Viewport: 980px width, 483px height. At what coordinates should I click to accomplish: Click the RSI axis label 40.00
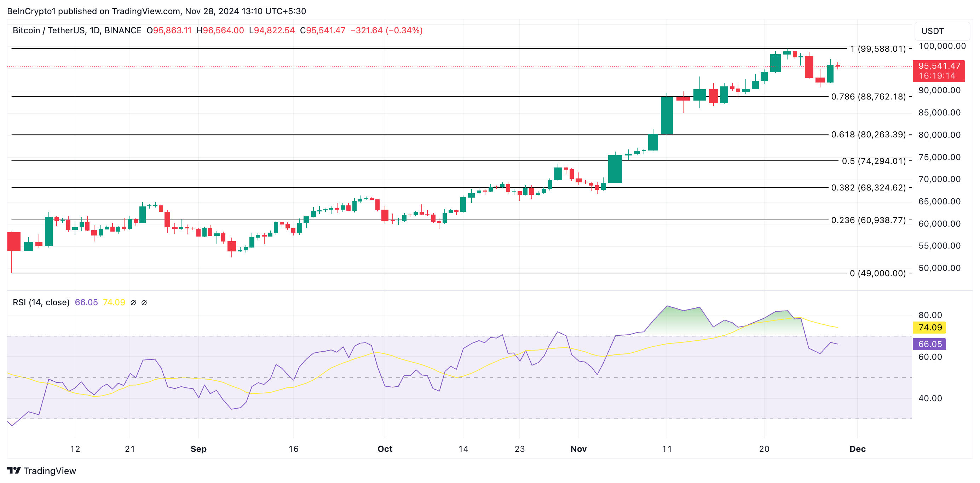pyautogui.click(x=930, y=398)
